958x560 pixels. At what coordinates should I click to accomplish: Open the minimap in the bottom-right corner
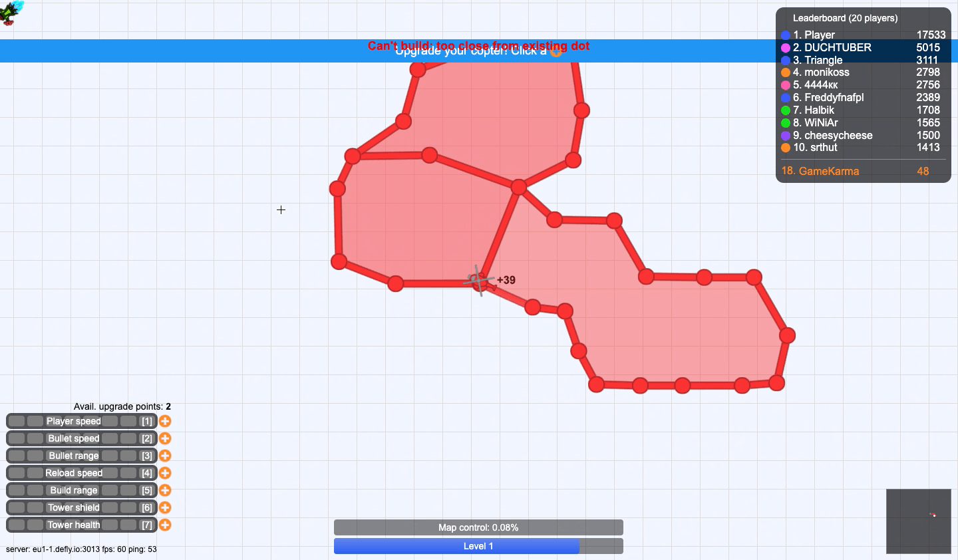pos(918,521)
